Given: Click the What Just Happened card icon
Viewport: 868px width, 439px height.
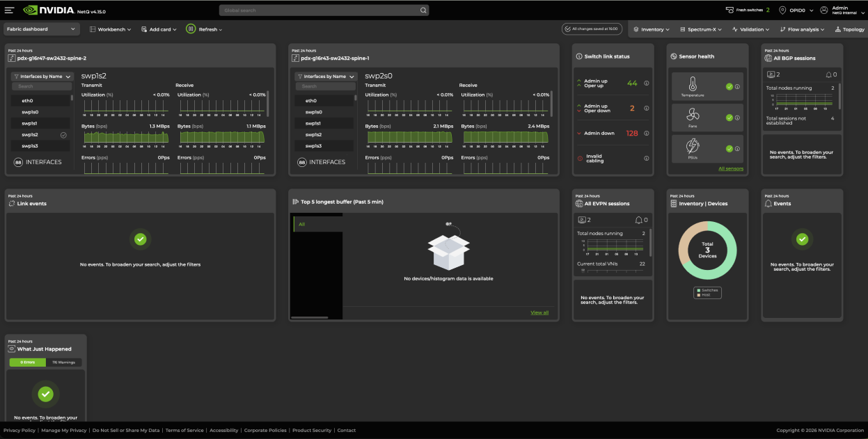Looking at the screenshot, I should [x=12, y=349].
